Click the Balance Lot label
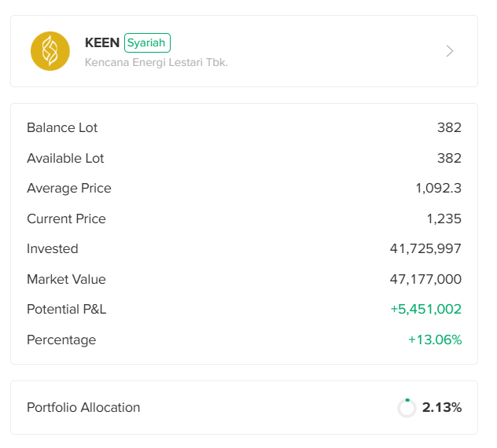The image size is (497, 448). (x=62, y=128)
